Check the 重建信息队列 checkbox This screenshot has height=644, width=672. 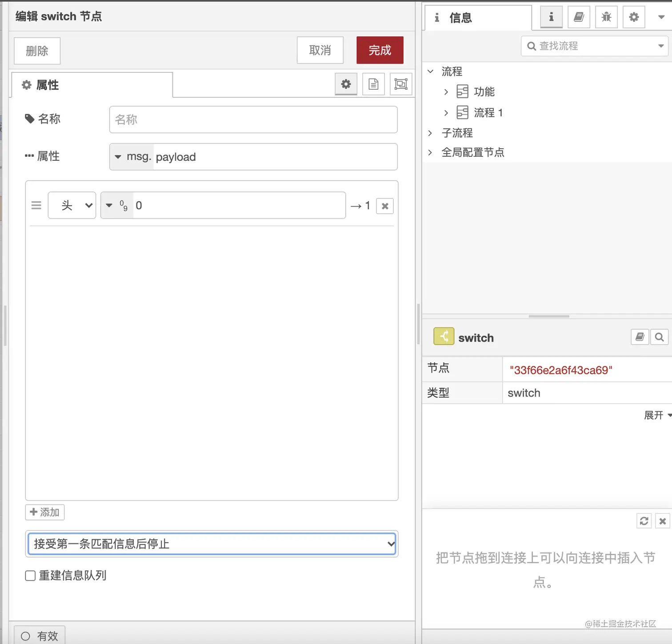(30, 576)
